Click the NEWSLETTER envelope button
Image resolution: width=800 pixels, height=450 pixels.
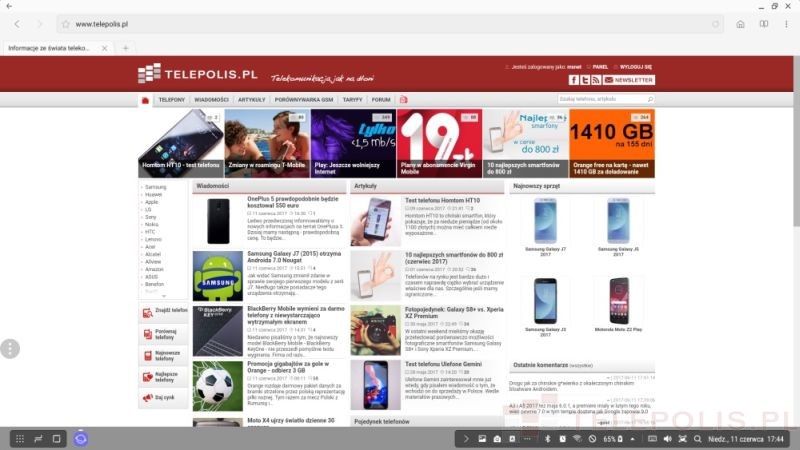pyautogui.click(x=629, y=80)
